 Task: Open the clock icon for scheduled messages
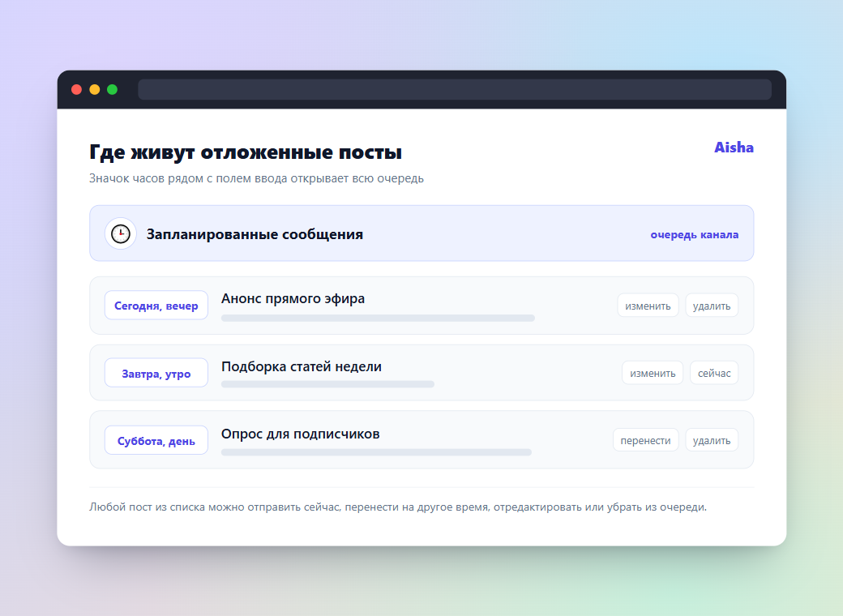coord(121,233)
